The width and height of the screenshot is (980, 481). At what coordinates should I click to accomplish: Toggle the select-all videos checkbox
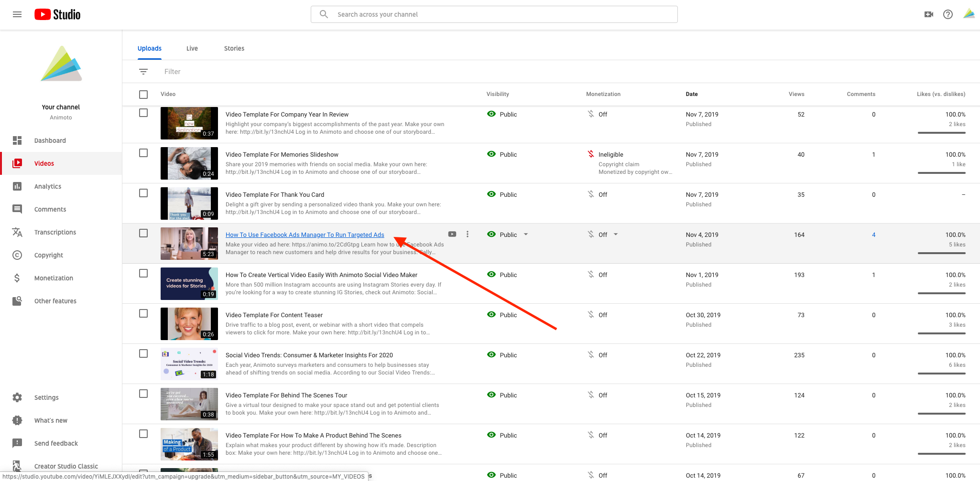point(143,95)
